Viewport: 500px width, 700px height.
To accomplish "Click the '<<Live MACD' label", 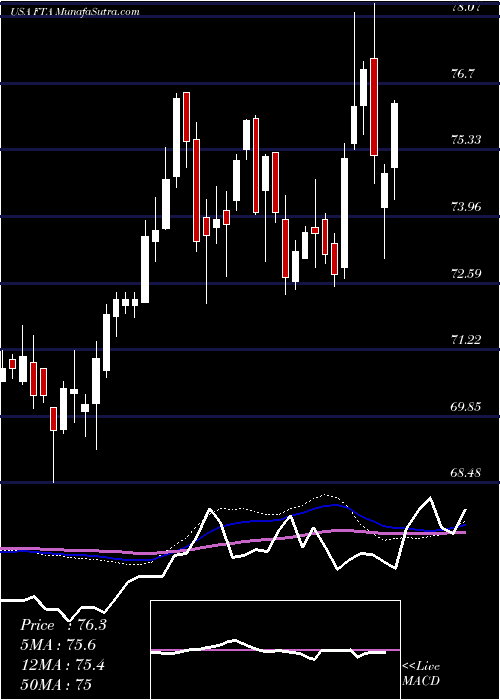I will pyautogui.click(x=421, y=673).
